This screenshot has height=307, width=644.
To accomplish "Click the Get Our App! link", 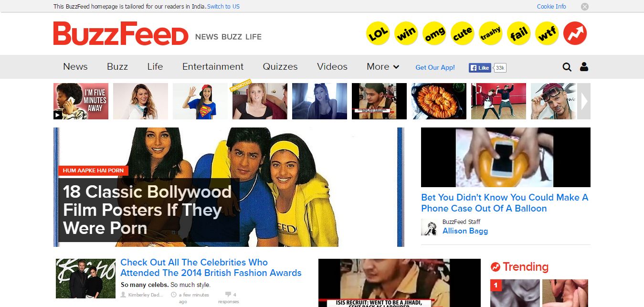I will [435, 67].
